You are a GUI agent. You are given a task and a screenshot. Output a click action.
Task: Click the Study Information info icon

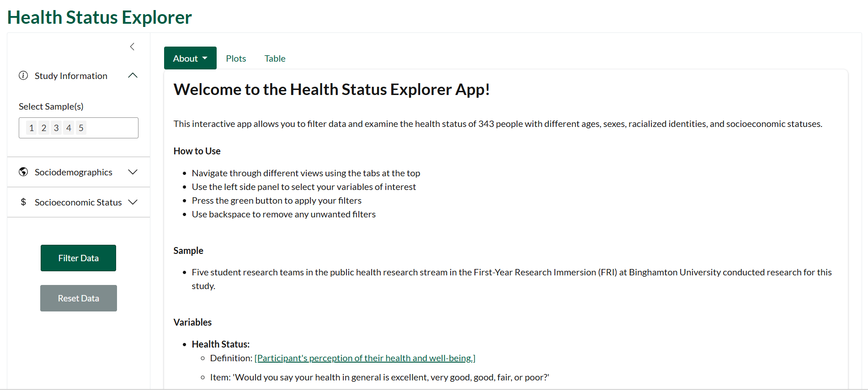point(23,75)
